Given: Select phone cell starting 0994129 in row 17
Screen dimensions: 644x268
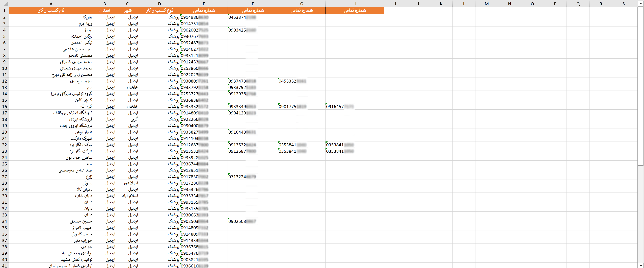Looking at the screenshot, I should click(253, 113).
